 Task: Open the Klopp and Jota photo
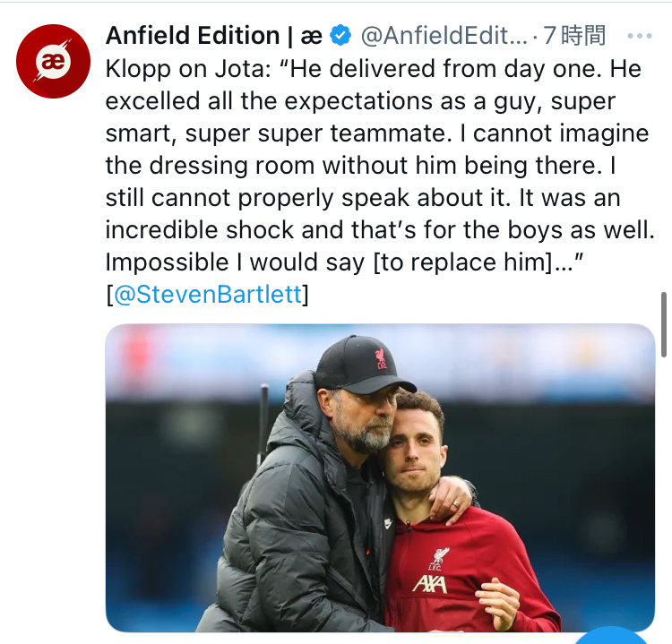[x=380, y=477]
